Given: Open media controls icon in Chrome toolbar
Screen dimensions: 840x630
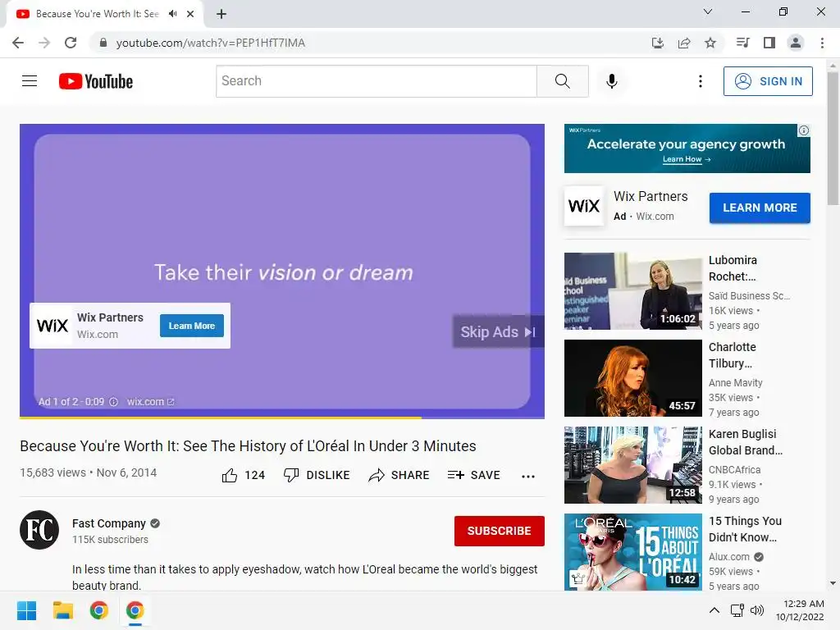Looking at the screenshot, I should coord(742,43).
